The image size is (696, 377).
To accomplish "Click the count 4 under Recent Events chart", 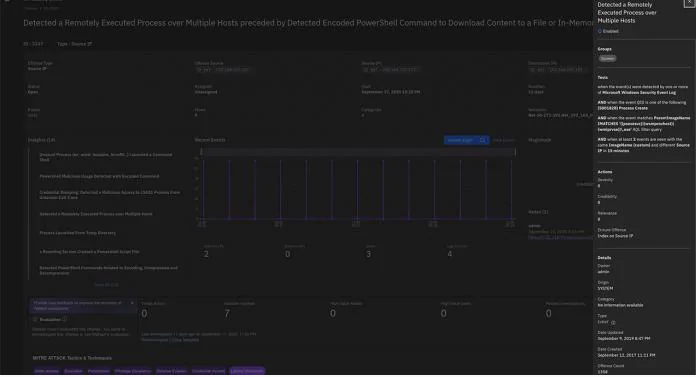I will pyautogui.click(x=450, y=254).
